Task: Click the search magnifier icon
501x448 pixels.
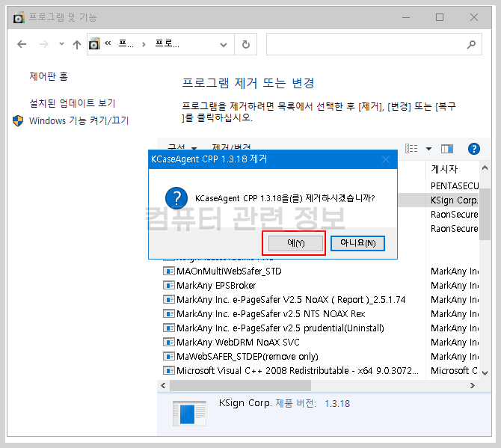Action: click(471, 44)
